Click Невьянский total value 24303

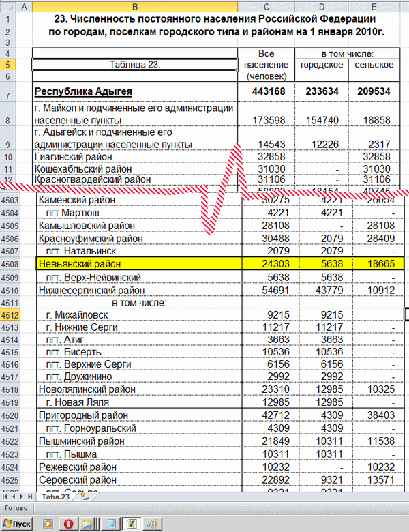271,264
